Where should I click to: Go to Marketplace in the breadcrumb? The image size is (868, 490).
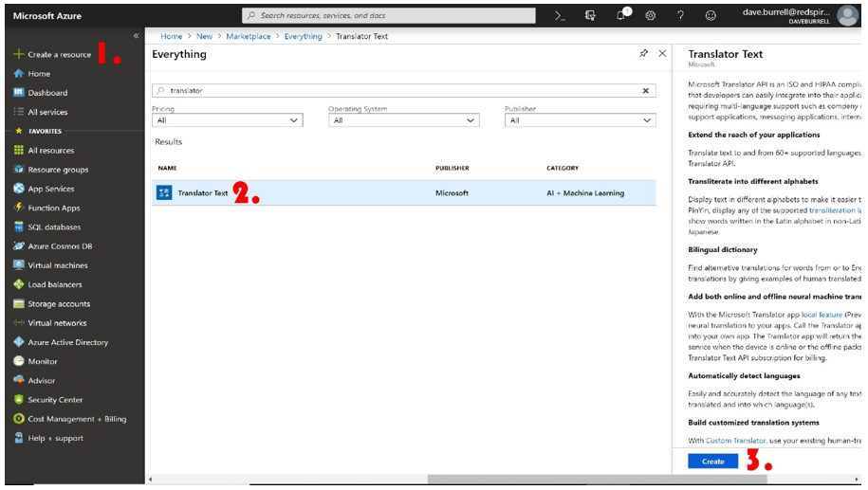(x=248, y=36)
